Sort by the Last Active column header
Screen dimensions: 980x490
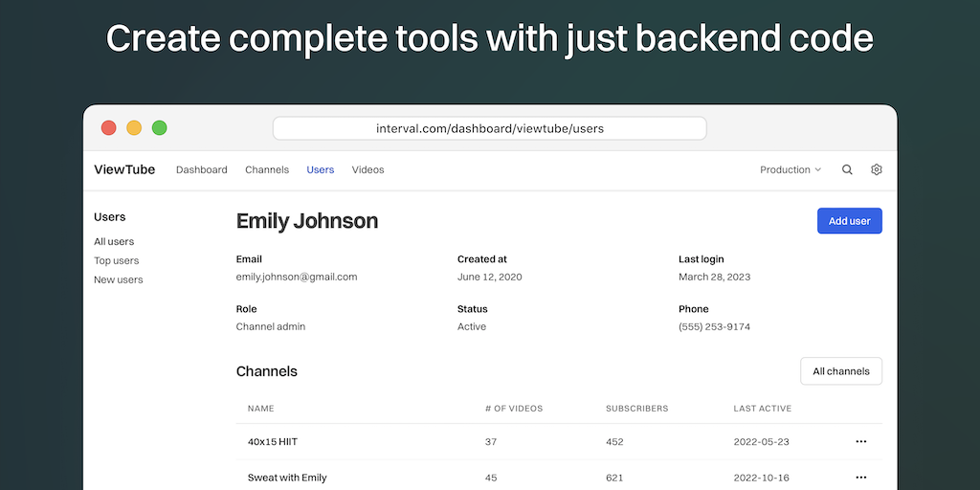pyautogui.click(x=762, y=409)
